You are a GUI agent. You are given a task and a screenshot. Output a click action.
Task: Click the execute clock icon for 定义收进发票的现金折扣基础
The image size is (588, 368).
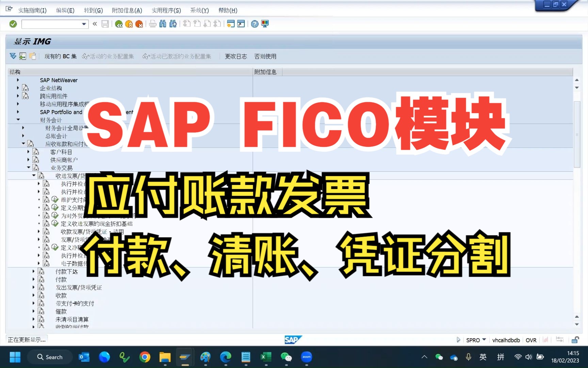tap(55, 224)
